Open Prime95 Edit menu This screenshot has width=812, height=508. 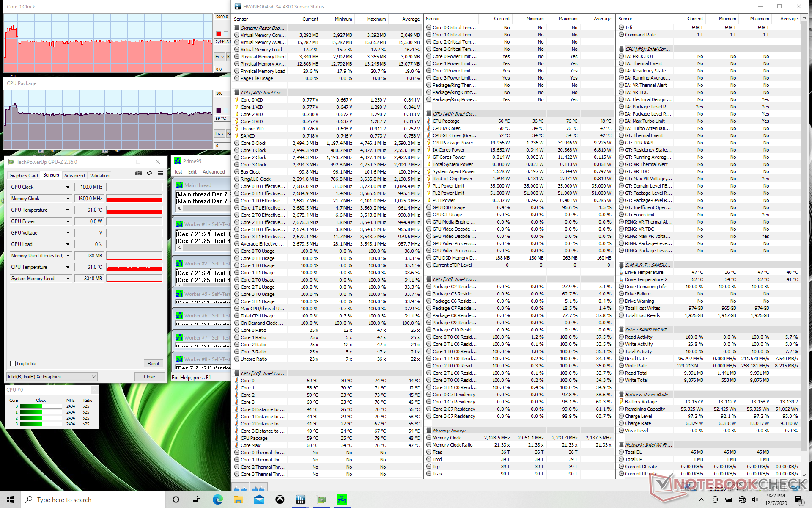[x=192, y=172]
